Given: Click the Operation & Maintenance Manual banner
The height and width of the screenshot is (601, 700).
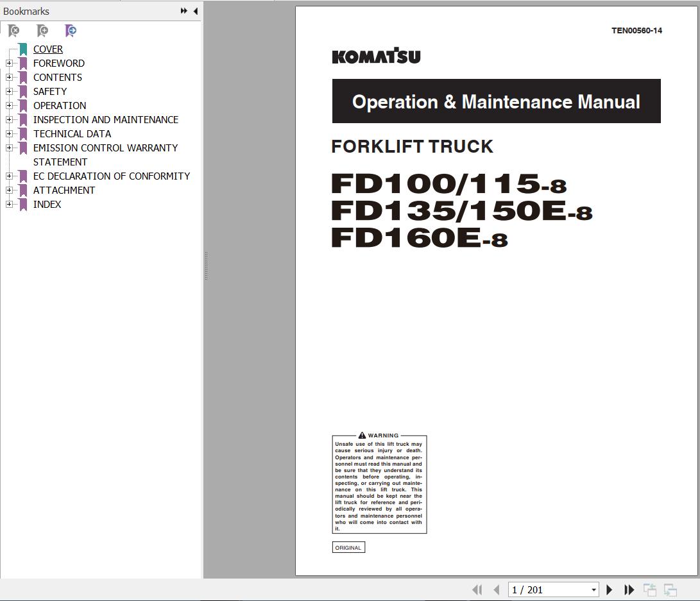Looking at the screenshot, I should click(x=496, y=101).
